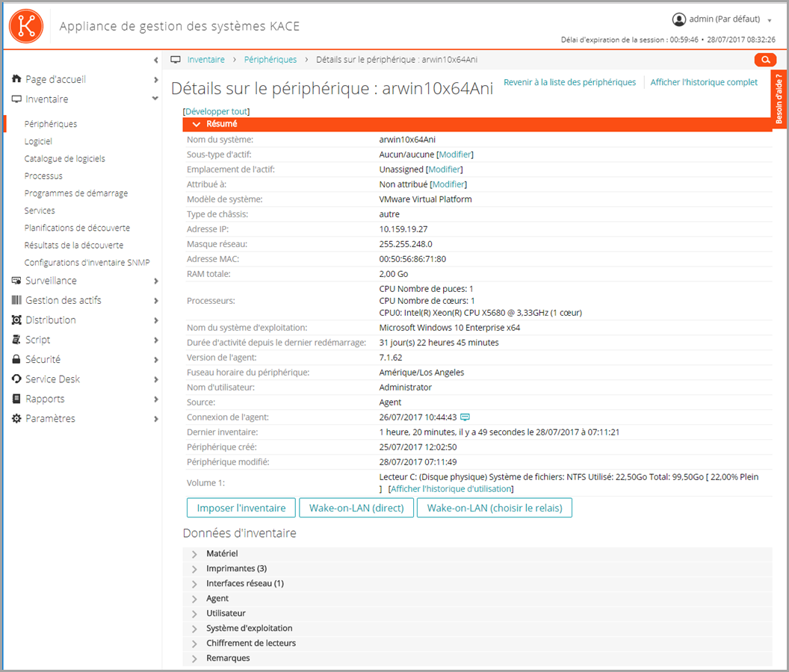Click the monitor icon in the breadcrumb
Image resolution: width=789 pixels, height=672 pixels.
click(175, 59)
